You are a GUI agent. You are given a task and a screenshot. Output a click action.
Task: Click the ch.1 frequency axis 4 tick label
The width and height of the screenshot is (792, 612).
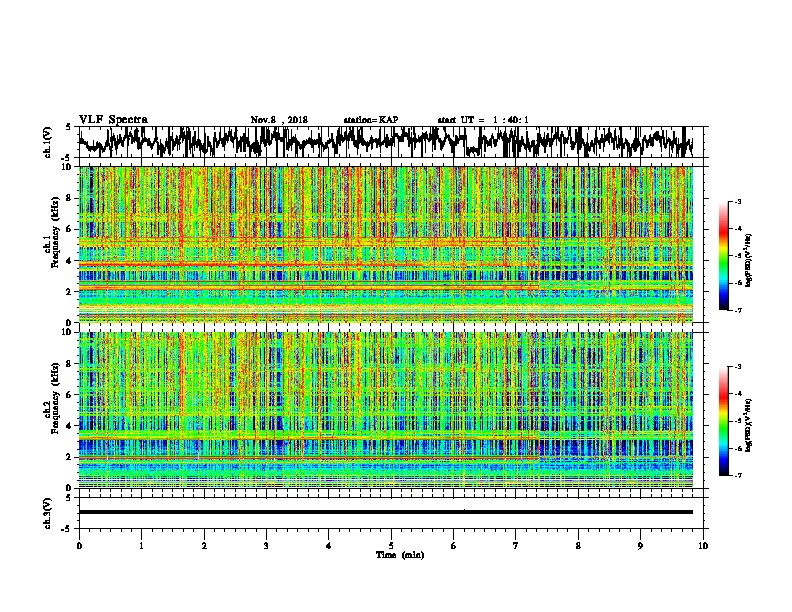71,261
